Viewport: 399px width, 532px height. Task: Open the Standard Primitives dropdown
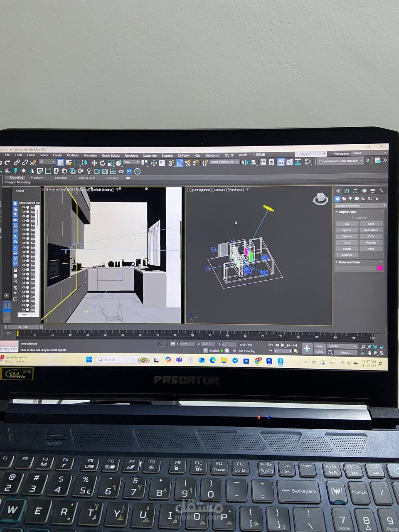(360, 205)
